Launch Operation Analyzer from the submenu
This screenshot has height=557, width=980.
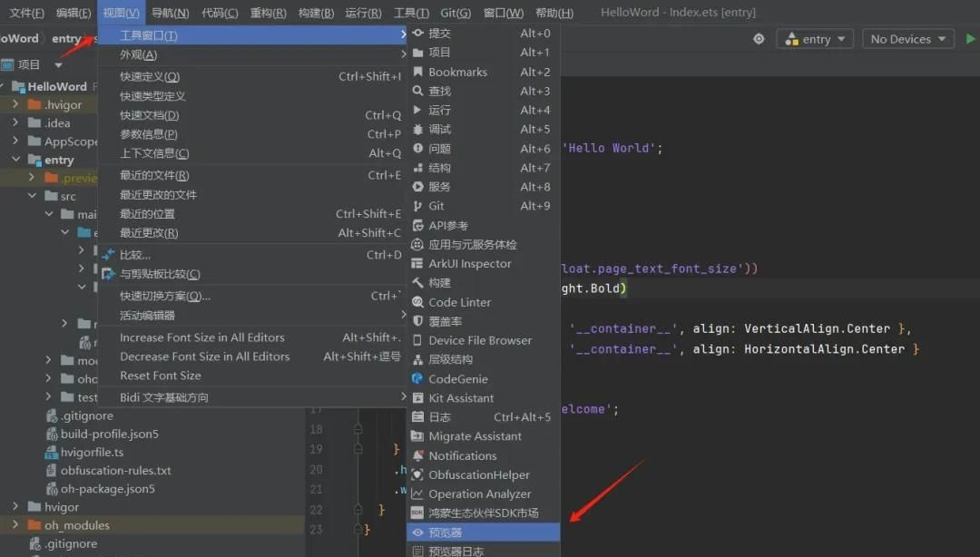(480, 493)
